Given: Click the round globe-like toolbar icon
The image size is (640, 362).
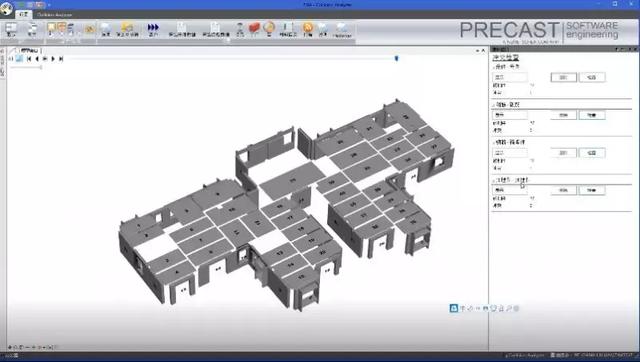Looking at the screenshot, I should click(269, 28).
